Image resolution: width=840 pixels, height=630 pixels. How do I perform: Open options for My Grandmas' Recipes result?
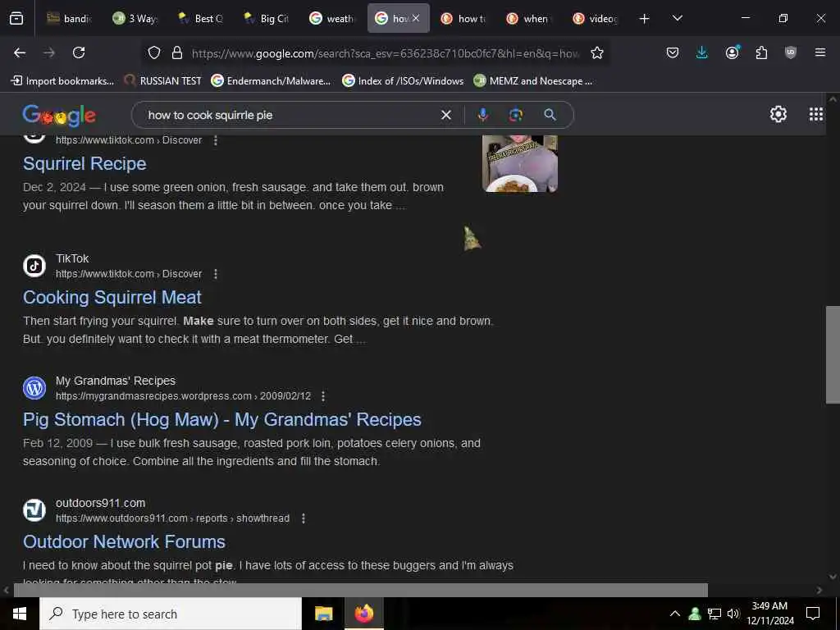[x=322, y=396]
